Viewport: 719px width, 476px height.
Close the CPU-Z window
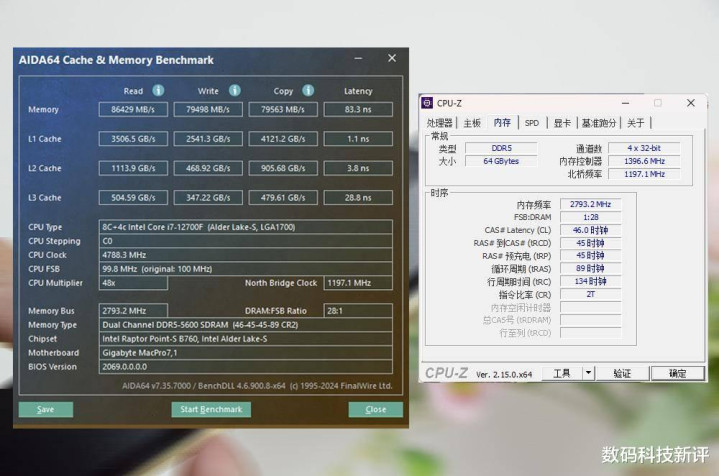click(691, 103)
